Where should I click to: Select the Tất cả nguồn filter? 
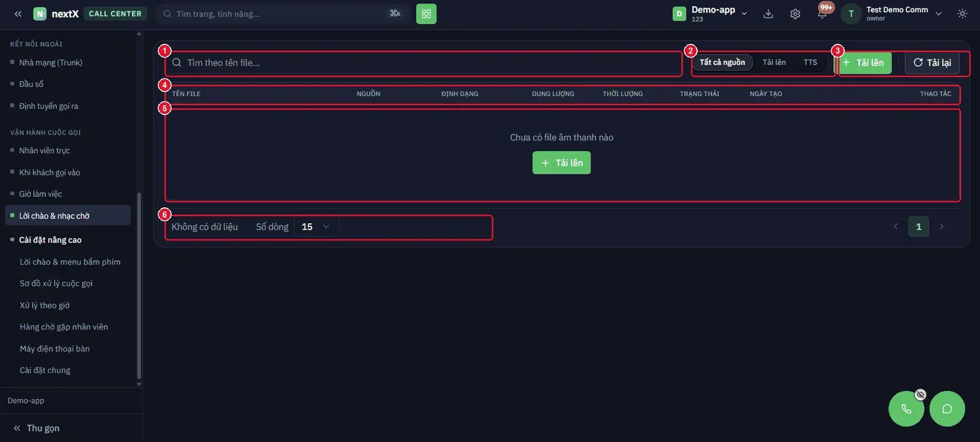pyautogui.click(x=723, y=62)
